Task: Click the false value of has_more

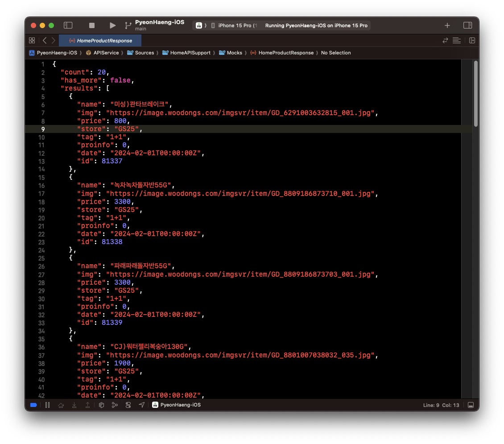Action: (x=120, y=80)
